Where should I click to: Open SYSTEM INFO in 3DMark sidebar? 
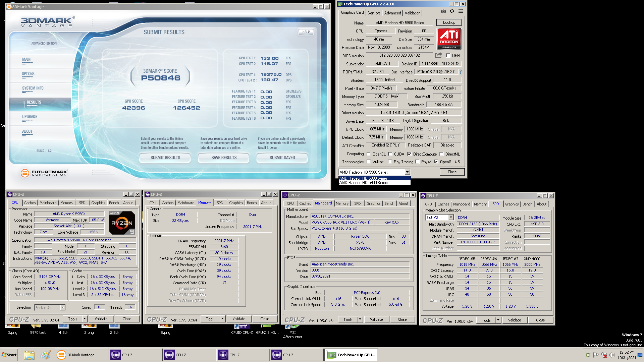pyautogui.click(x=33, y=88)
